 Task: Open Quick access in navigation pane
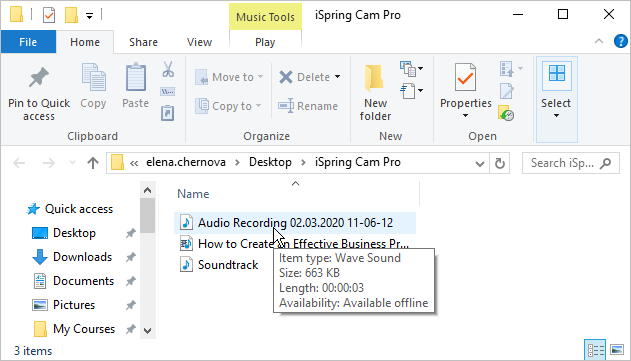(70, 209)
